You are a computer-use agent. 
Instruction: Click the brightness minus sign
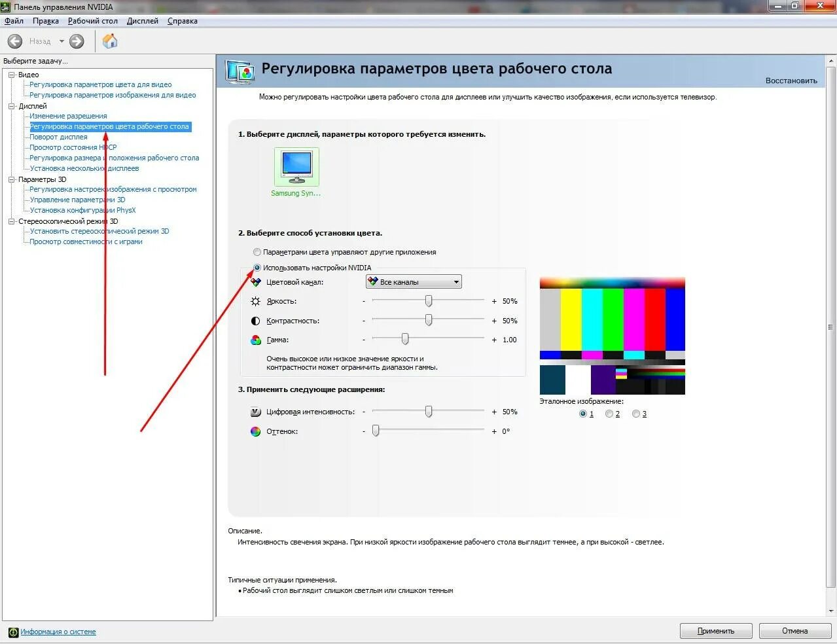click(364, 302)
